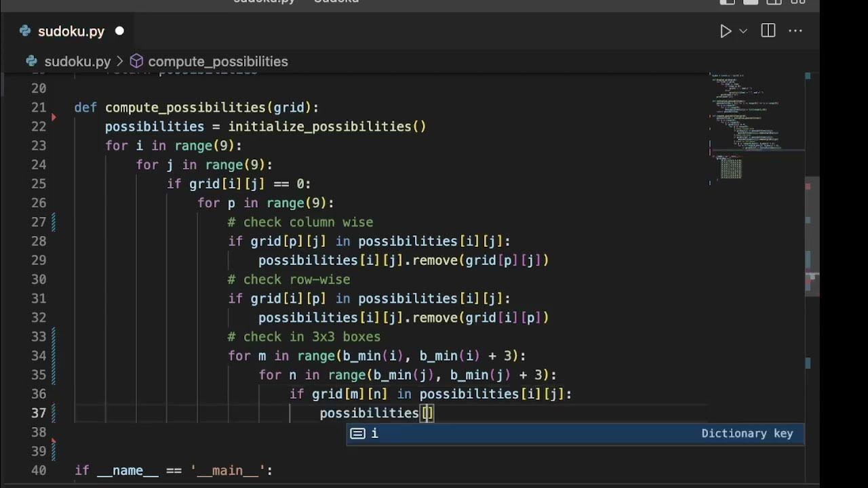The width and height of the screenshot is (868, 488).
Task: Click 'for n in range(b_min(j)...' on line 35
Action: tap(408, 375)
